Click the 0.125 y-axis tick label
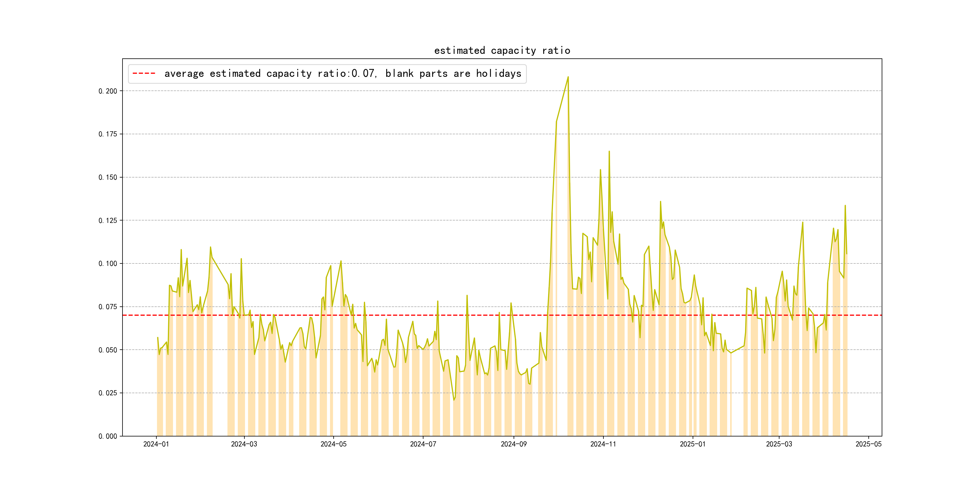Screen dimensions: 980x490 pos(108,220)
